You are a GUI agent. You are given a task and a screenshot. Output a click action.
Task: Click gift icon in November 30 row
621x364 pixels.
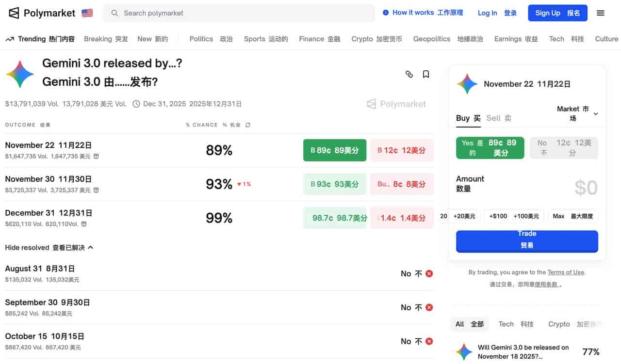click(x=96, y=190)
